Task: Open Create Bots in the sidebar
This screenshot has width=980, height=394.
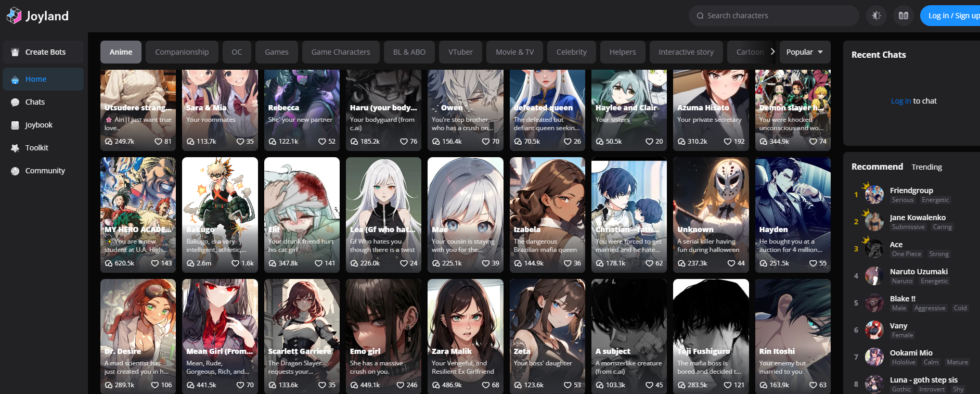Action: [43, 52]
